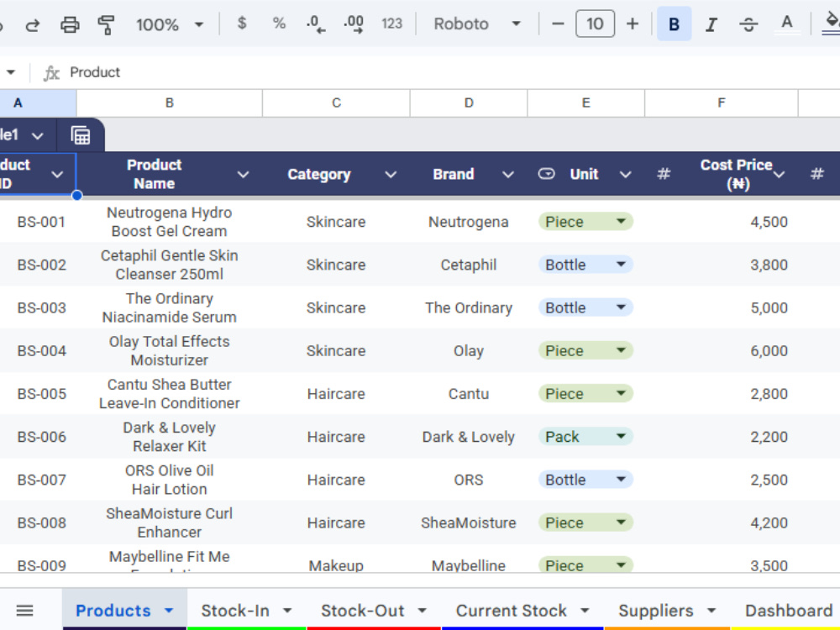Viewport: 840px width, 630px height.
Task: Select the Paint format tool
Action: click(106, 24)
